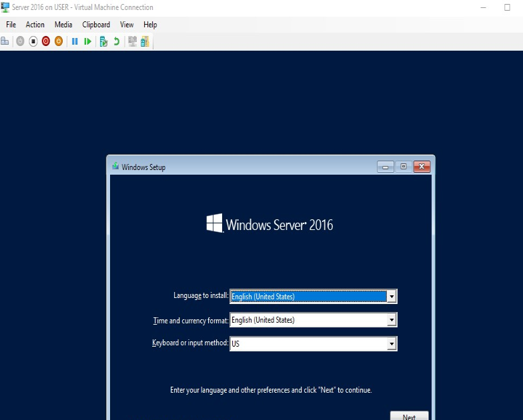Click the 'Enter your language and other preferences' text
Image resolution: width=523 pixels, height=420 pixels.
[x=271, y=390]
